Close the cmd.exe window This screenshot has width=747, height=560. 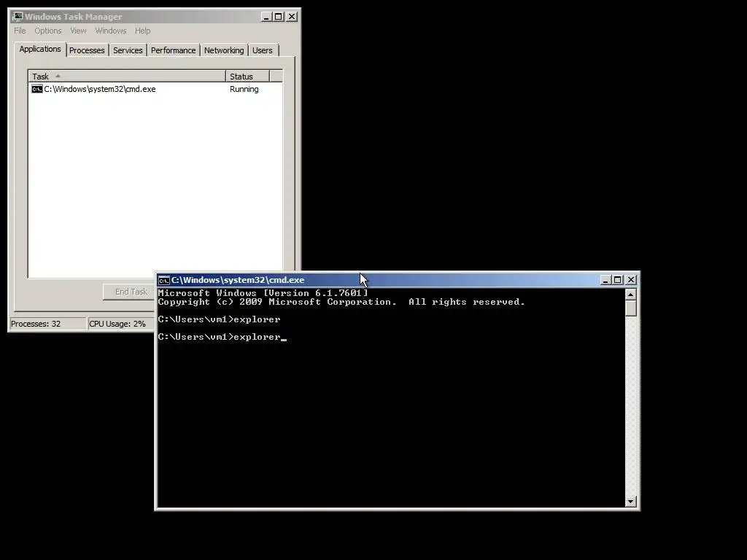click(x=631, y=280)
